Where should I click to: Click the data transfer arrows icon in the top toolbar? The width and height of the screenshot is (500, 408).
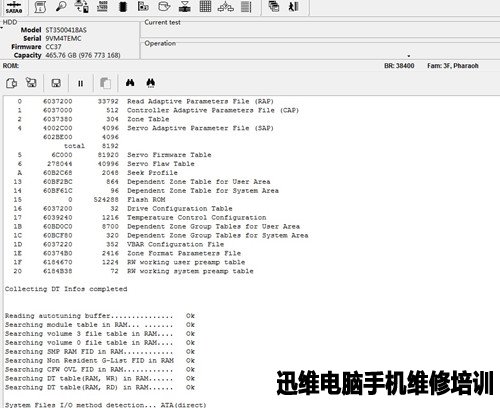[x=82, y=7]
